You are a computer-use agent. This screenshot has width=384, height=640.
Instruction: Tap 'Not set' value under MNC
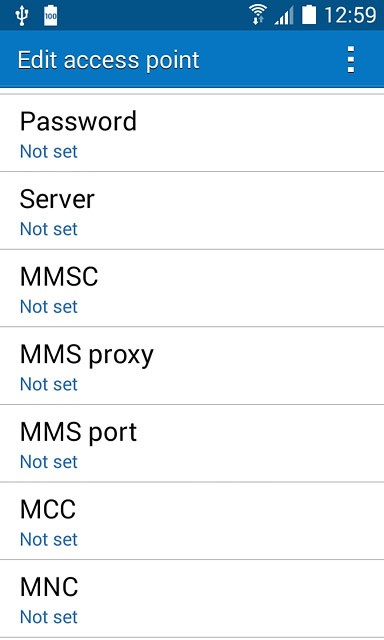(x=49, y=617)
